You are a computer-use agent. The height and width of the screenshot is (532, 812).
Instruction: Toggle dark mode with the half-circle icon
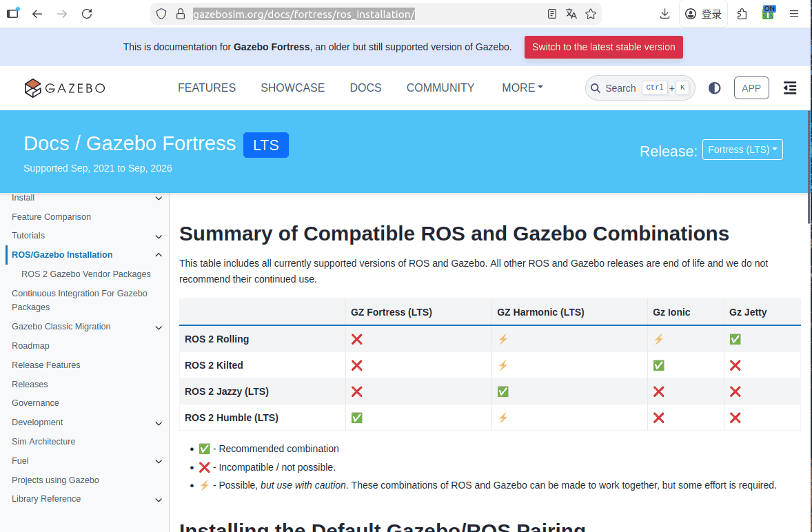[714, 88]
